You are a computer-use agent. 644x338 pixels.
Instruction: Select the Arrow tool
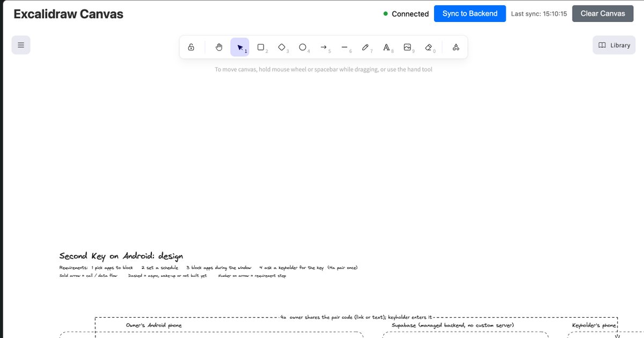[324, 47]
